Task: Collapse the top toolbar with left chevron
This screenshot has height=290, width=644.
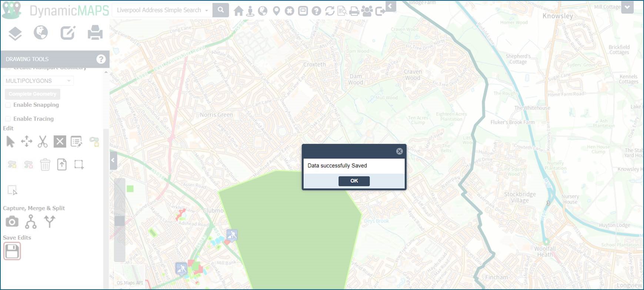Action: (x=390, y=6)
